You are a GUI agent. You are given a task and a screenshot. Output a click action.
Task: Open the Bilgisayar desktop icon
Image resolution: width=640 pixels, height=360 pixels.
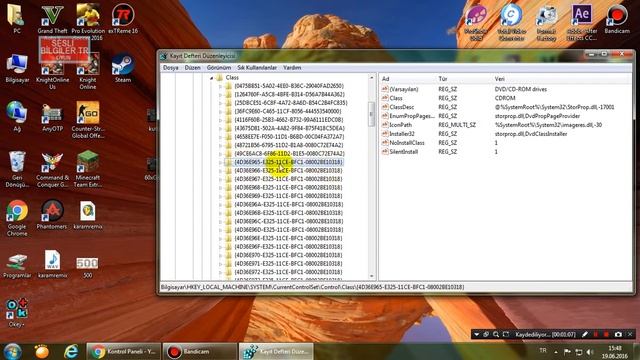17,68
